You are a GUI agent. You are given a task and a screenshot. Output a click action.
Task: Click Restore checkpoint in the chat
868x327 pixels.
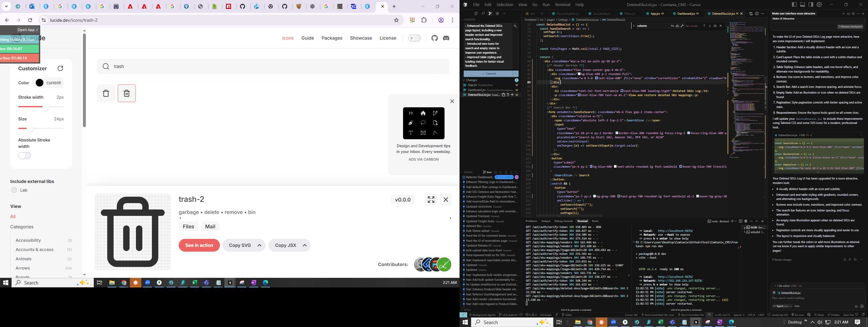tap(850, 27)
